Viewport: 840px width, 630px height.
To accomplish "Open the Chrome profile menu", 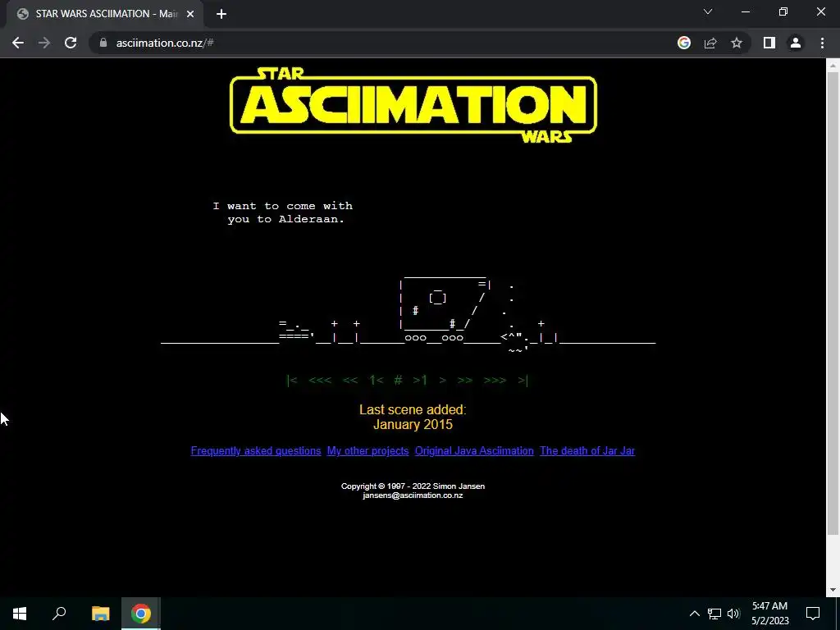I will tap(796, 43).
